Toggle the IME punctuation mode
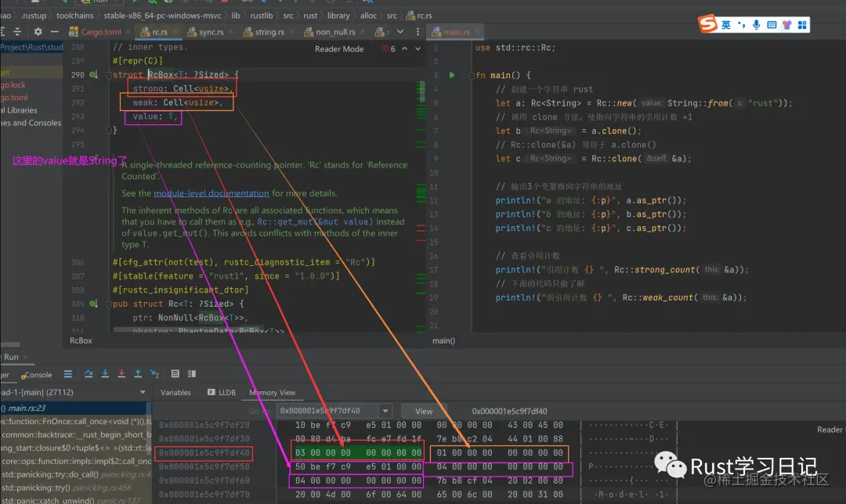 tap(741, 25)
